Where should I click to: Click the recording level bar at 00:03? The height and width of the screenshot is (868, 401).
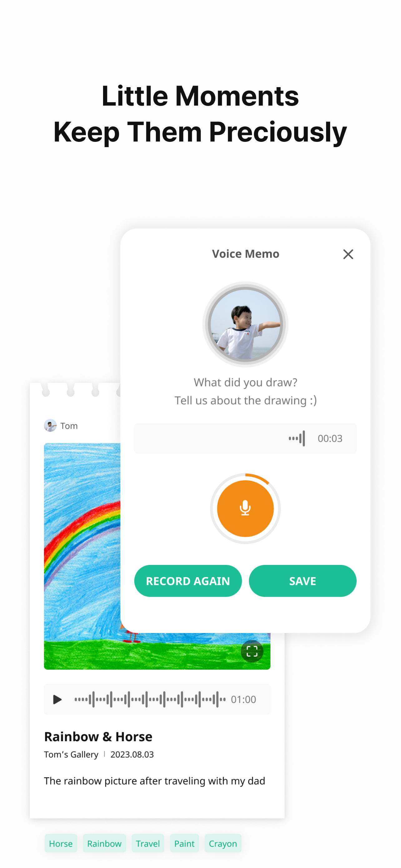(x=245, y=438)
